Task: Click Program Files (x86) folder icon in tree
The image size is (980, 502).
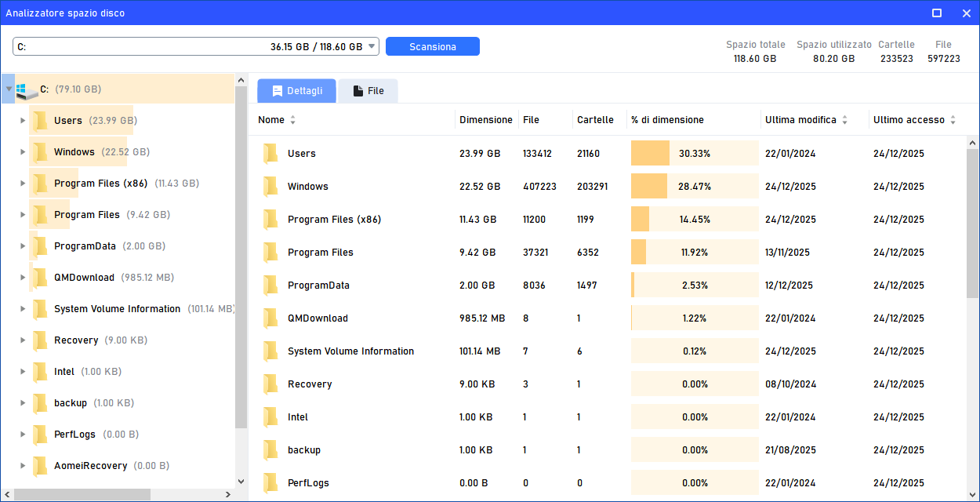Action: point(40,184)
